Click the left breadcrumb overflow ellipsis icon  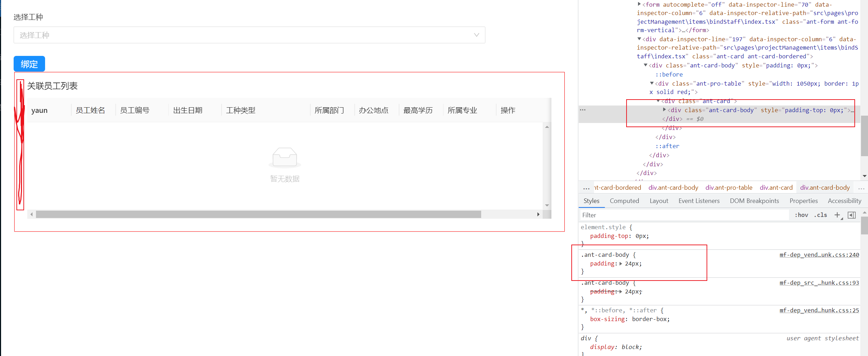586,188
